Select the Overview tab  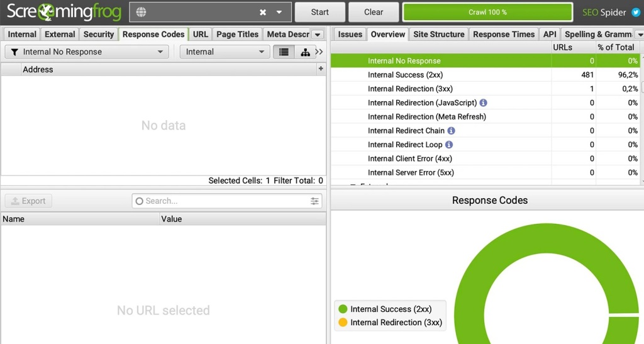pyautogui.click(x=387, y=35)
